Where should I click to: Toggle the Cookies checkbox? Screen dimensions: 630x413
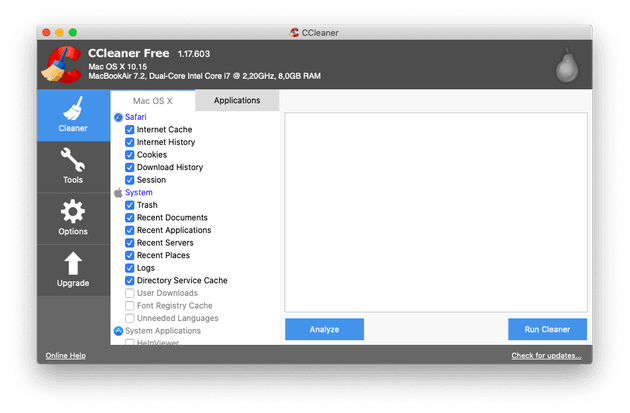click(129, 155)
